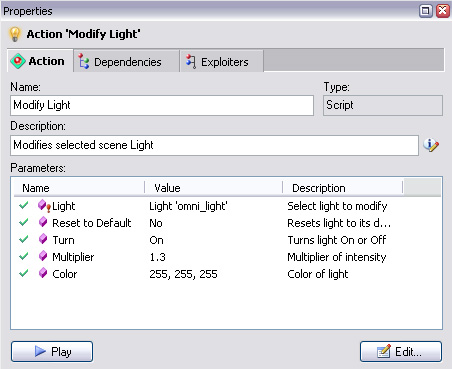Click the notepad pencil icon in the Edit button

coord(384,351)
